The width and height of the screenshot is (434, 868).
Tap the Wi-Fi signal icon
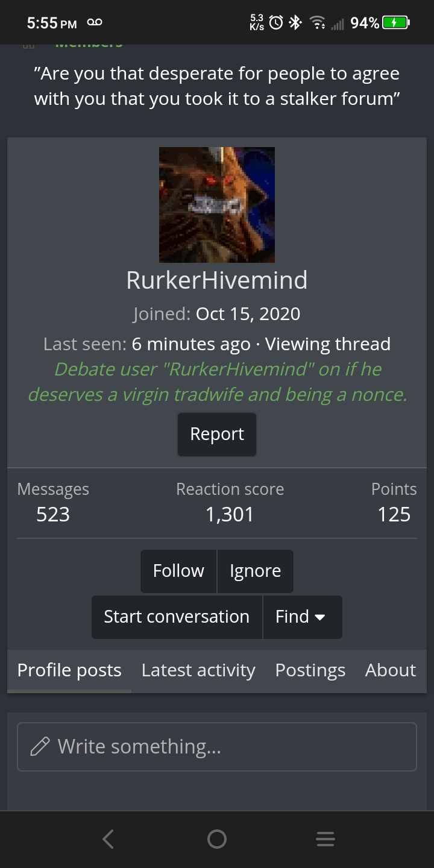pos(317,23)
